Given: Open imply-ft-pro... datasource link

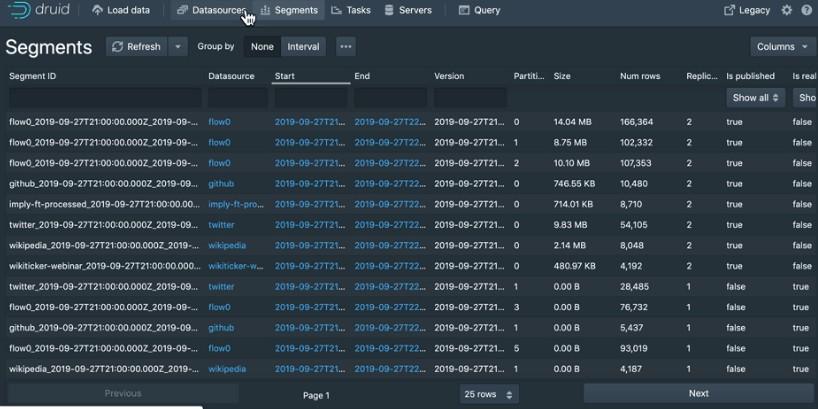Looking at the screenshot, I should [236, 204].
